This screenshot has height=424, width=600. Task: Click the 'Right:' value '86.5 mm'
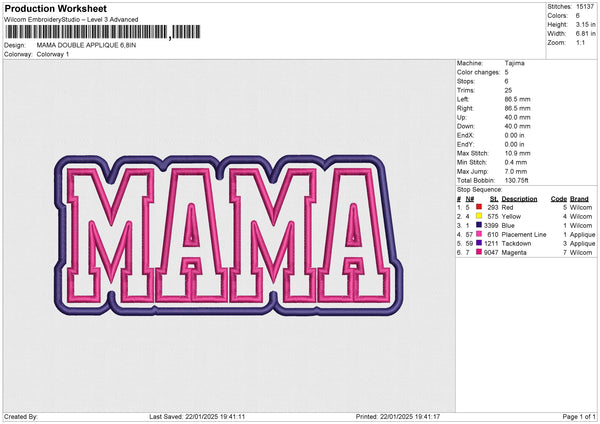point(517,108)
